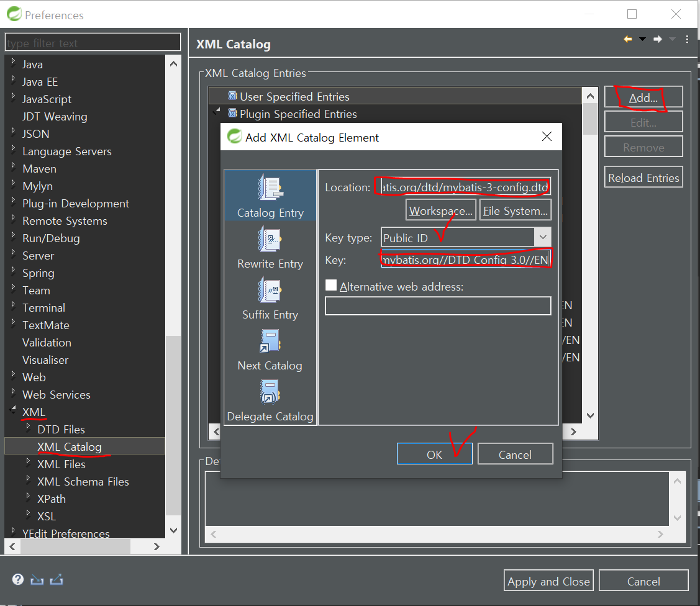Viewport: 700px width, 606px height.
Task: Select JDT Weaving in the tree
Action: (x=55, y=116)
